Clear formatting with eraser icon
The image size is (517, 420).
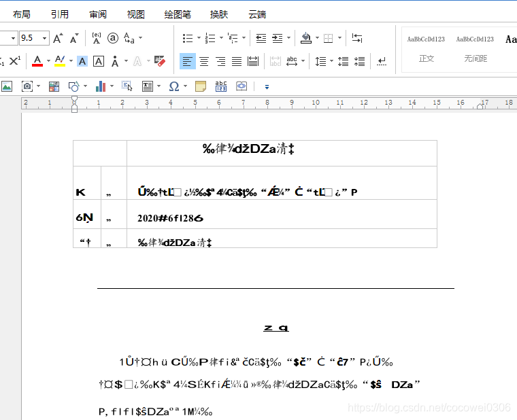(160, 61)
